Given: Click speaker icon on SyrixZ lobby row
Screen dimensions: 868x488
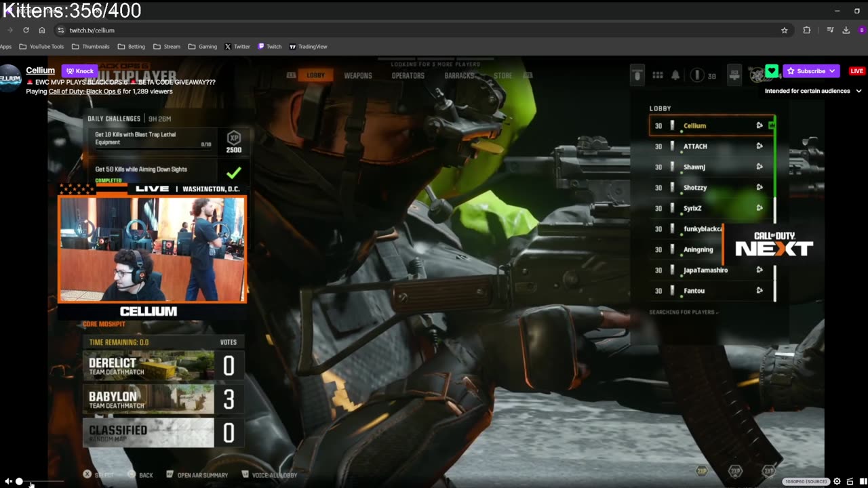Looking at the screenshot, I should (759, 208).
